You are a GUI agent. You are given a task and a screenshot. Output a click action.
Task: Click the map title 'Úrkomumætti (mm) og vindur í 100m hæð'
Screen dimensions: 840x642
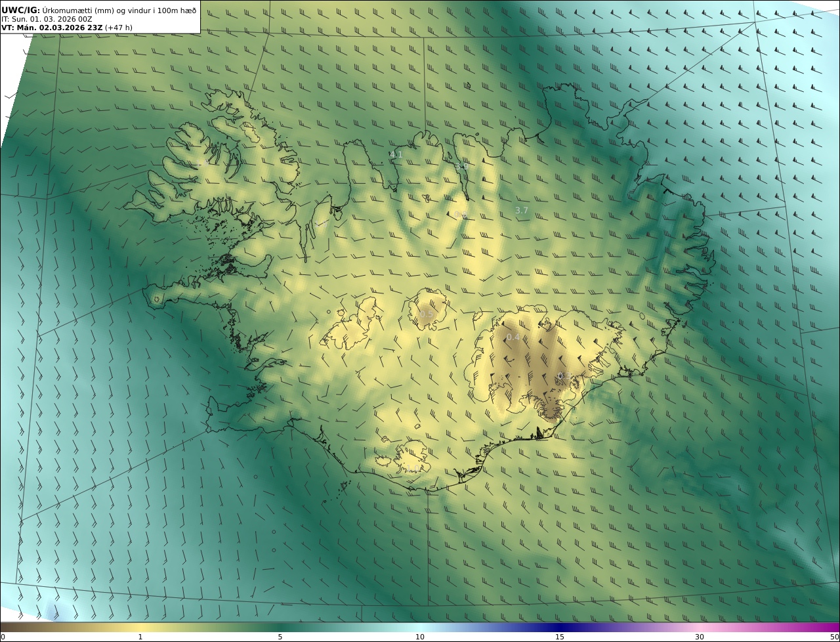point(119,11)
